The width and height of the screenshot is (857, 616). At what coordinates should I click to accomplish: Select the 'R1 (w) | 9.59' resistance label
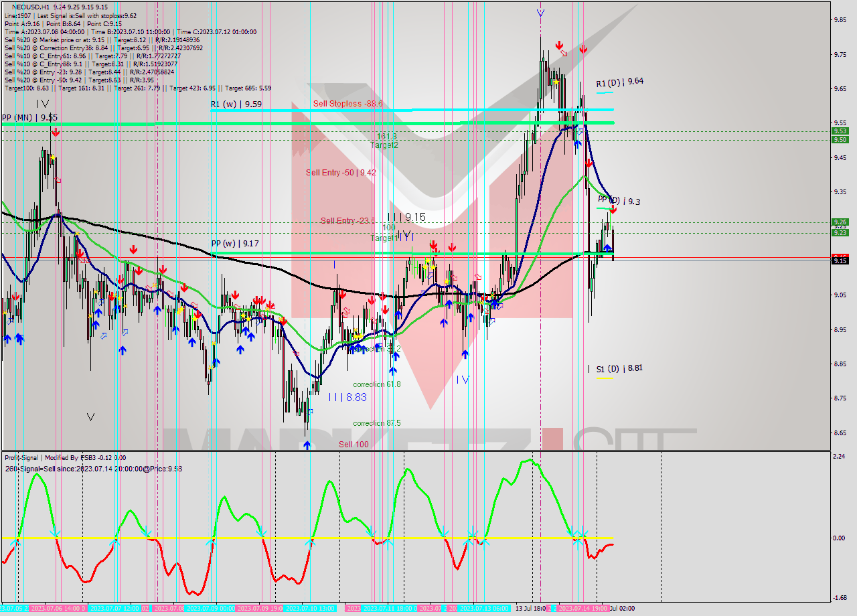(236, 104)
